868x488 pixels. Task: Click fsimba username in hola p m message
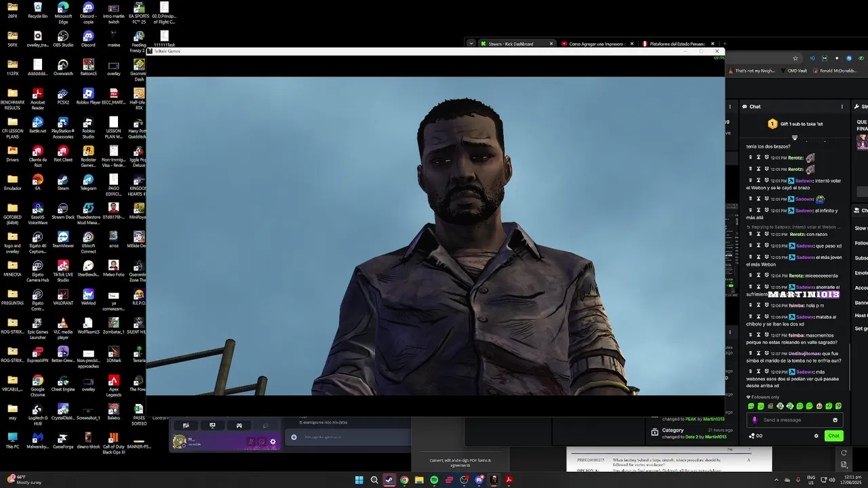click(795, 305)
